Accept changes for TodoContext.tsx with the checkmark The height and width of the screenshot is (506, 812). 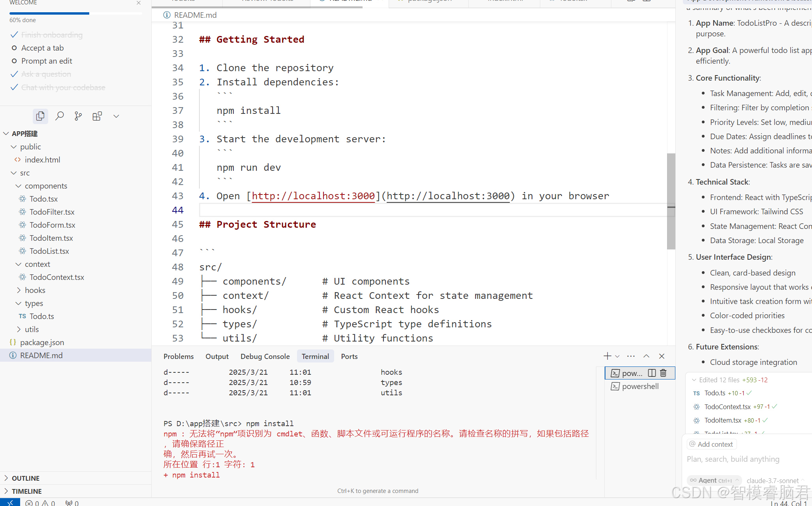(774, 406)
